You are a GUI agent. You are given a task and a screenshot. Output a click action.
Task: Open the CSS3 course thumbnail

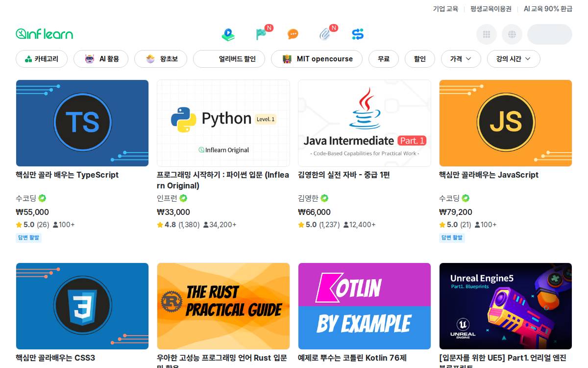pyautogui.click(x=82, y=306)
